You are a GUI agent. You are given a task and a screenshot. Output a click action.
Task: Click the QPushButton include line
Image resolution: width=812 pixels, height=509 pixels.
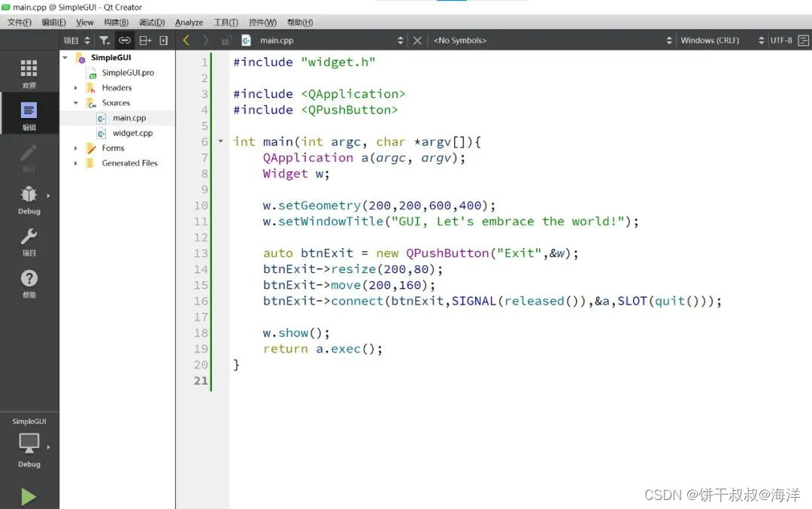(x=315, y=110)
